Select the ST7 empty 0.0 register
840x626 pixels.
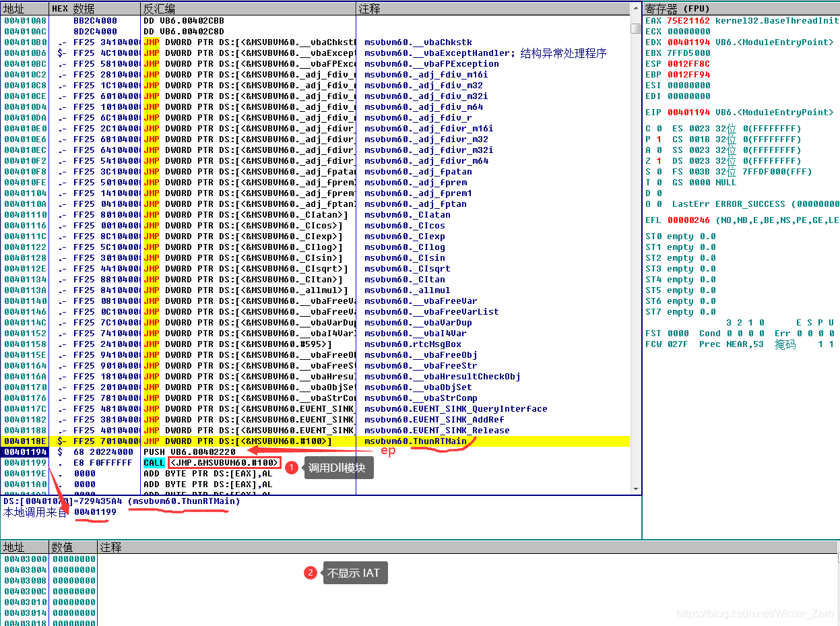point(680,312)
